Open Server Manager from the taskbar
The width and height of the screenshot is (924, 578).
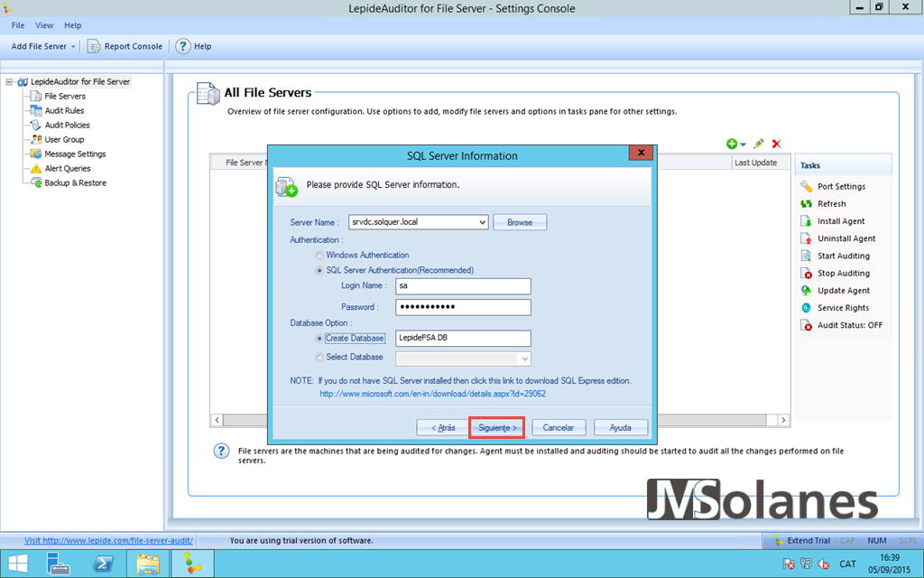(x=59, y=564)
